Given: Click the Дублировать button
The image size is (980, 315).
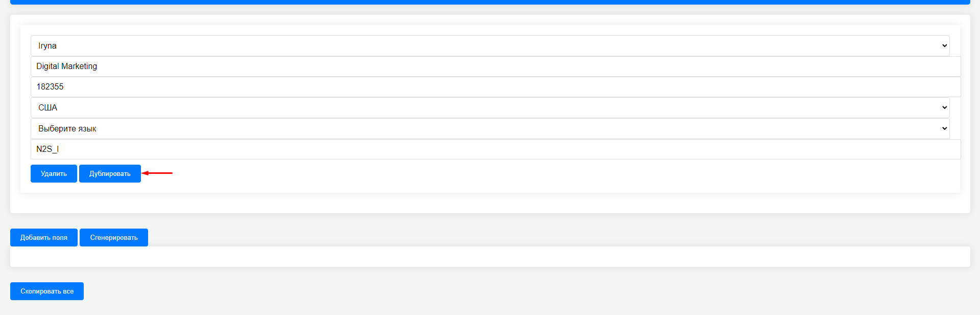Looking at the screenshot, I should click(110, 173).
